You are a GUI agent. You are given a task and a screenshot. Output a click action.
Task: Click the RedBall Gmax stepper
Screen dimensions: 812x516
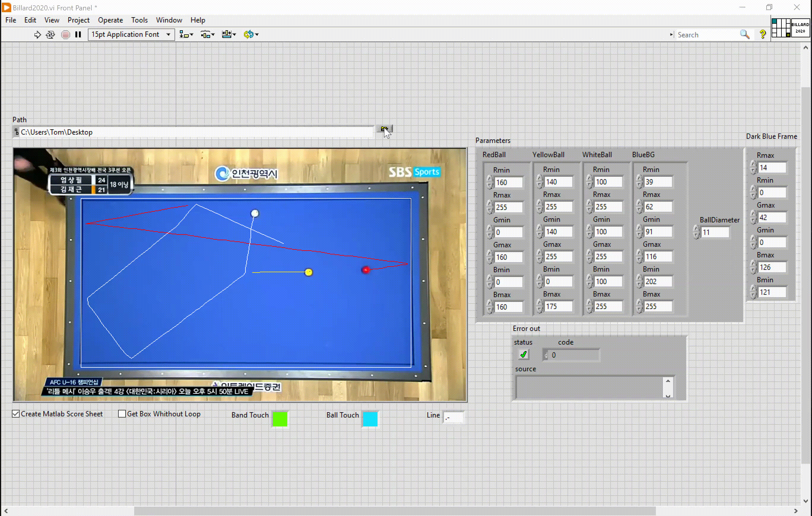490,257
